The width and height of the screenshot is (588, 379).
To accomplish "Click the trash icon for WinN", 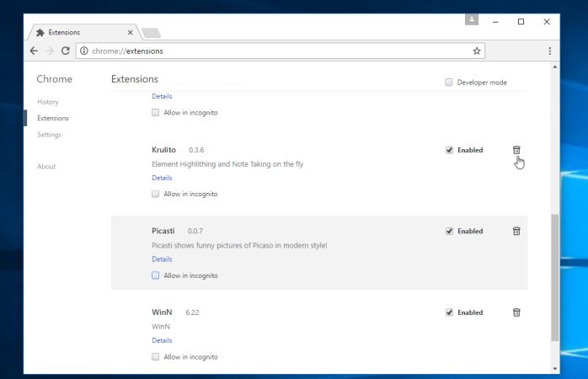I will point(516,312).
